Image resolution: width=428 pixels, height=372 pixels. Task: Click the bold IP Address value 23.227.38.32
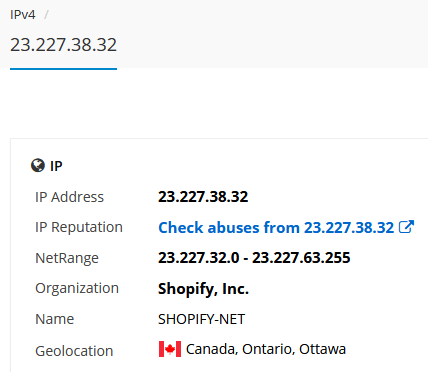pyautogui.click(x=203, y=197)
